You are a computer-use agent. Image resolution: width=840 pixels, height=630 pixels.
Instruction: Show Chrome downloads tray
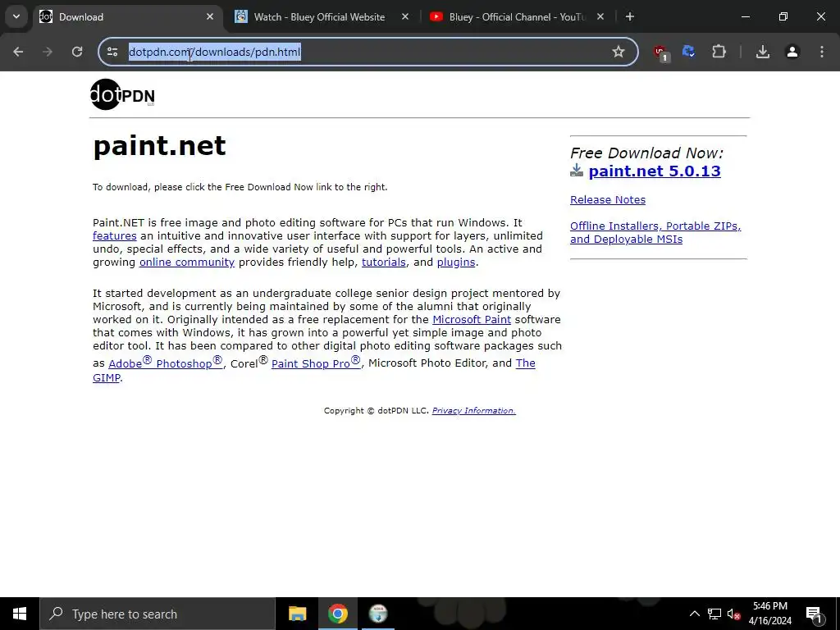(763, 52)
